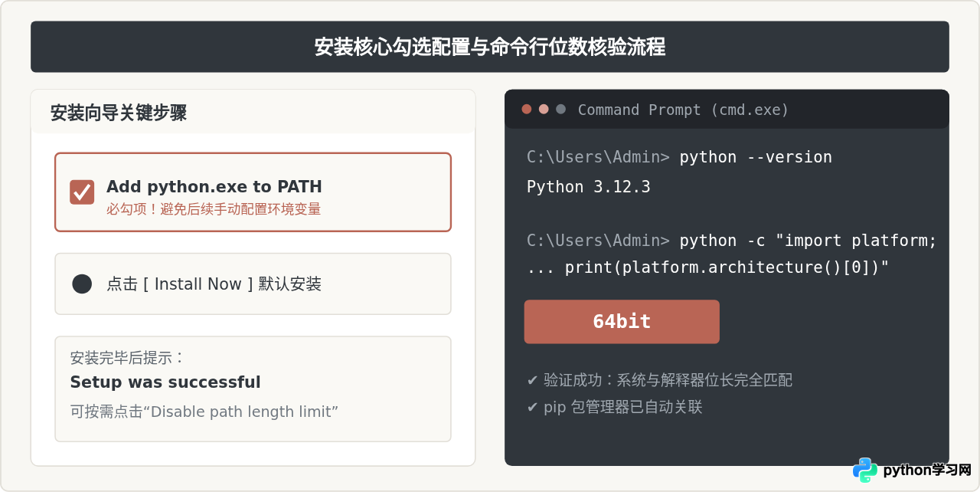980x492 pixels.
Task: Click the "验证成功" status line
Action: 660,380
